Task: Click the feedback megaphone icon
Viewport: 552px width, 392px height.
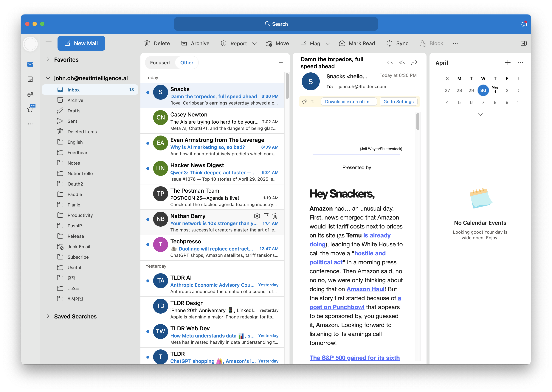Action: 523,24
